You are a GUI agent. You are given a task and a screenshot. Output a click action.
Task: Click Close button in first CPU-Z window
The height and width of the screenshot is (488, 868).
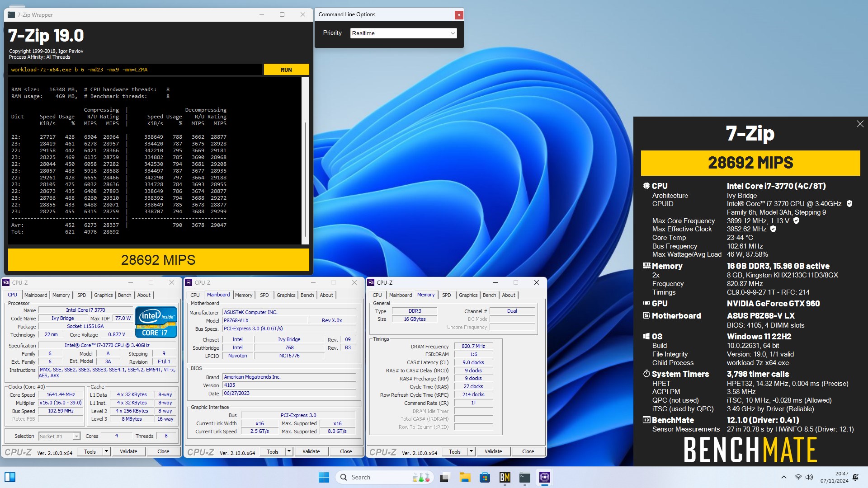pos(163,451)
